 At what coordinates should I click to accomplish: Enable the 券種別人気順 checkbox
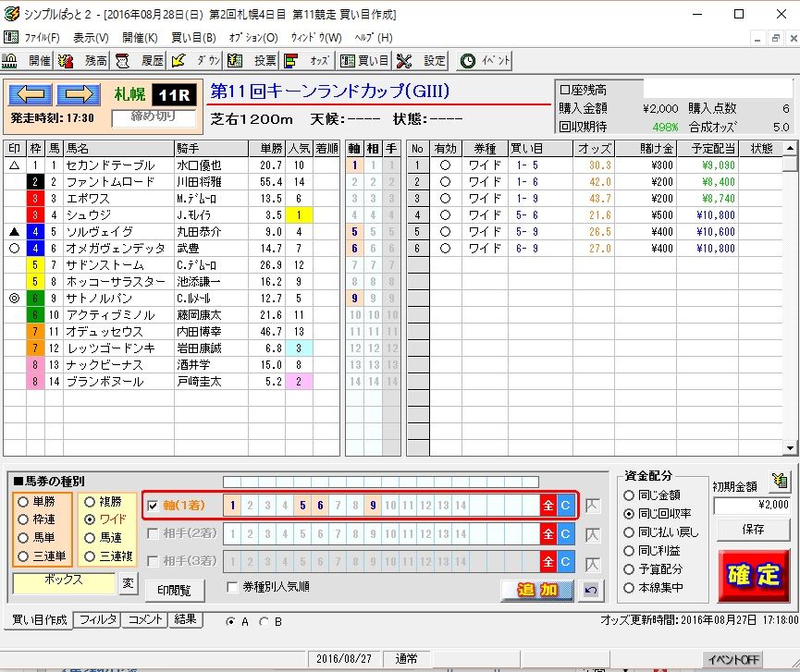[x=232, y=587]
